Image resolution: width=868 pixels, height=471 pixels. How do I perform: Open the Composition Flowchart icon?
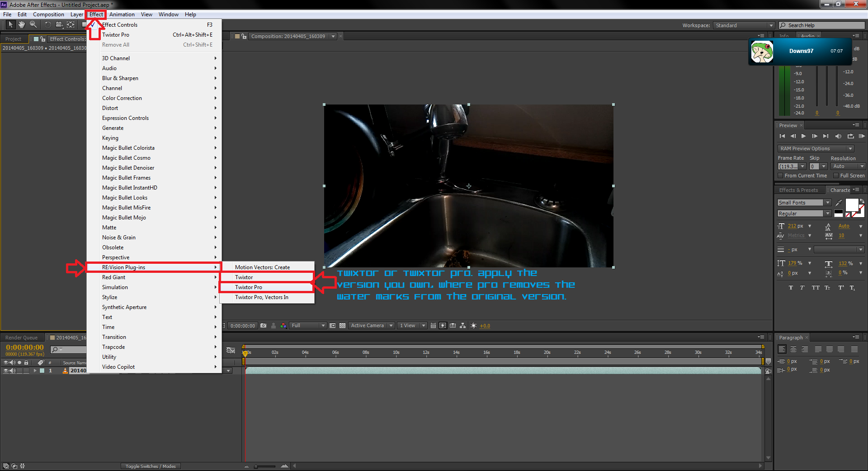point(463,325)
